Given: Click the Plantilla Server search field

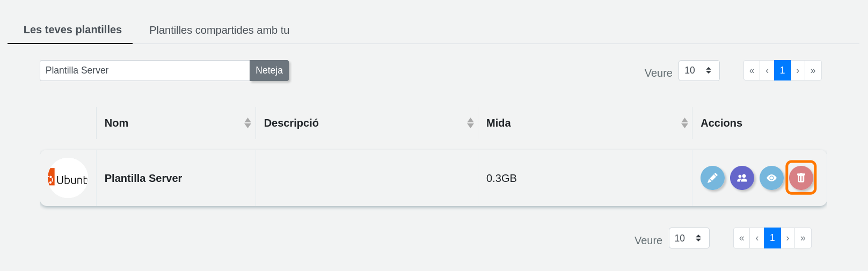Looking at the screenshot, I should pyautogui.click(x=145, y=71).
